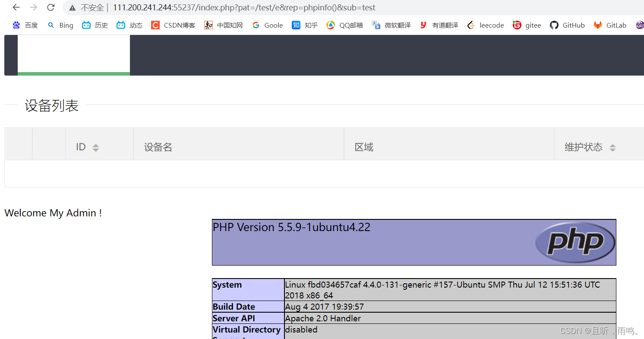644x339 pixels.
Task: Open the 历史 bookmark
Action: tap(95, 25)
